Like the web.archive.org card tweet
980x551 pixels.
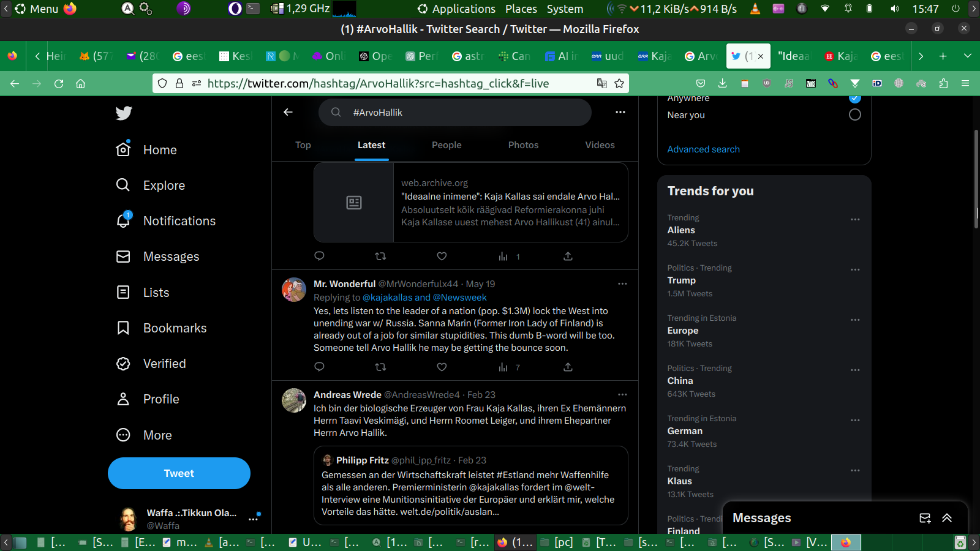442,256
